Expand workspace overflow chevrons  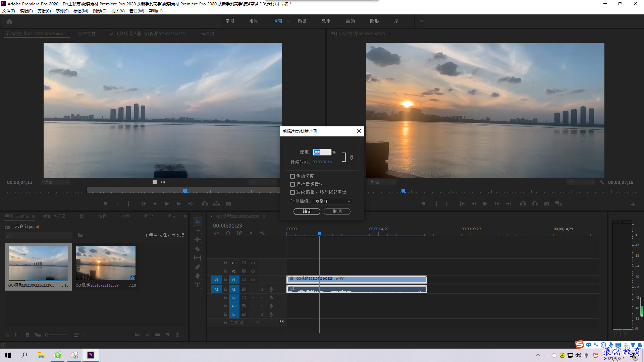422,21
